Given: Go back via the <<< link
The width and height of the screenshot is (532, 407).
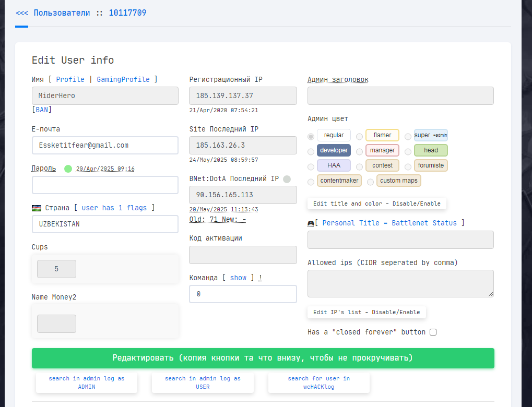Looking at the screenshot, I should click(x=22, y=13).
